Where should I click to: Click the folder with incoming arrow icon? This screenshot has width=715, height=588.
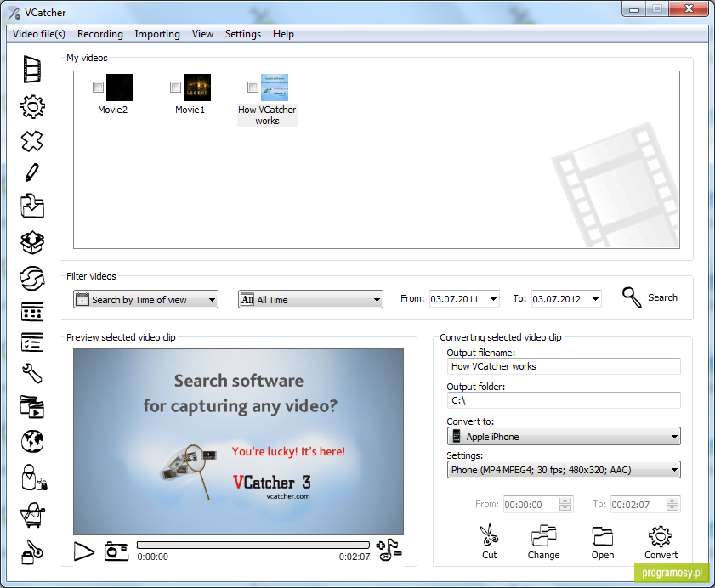(32, 206)
